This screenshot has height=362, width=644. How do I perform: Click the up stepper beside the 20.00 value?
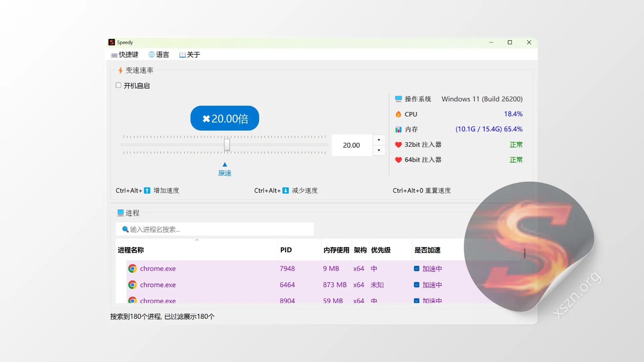point(378,140)
